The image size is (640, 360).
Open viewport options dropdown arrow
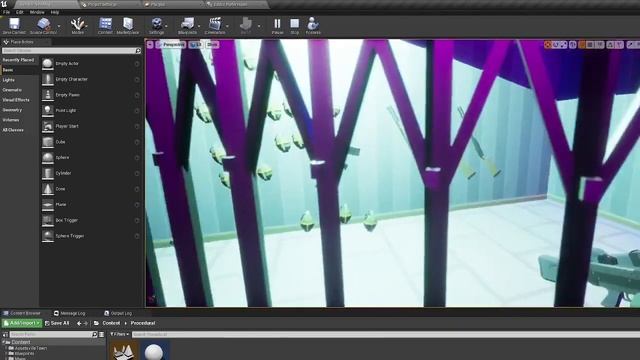coord(150,44)
